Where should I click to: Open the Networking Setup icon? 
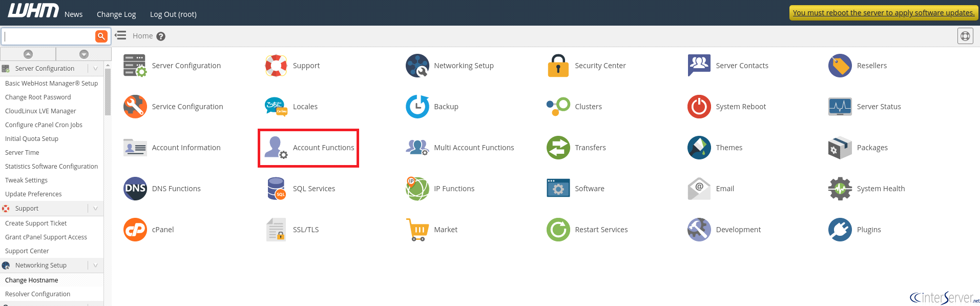click(x=418, y=66)
